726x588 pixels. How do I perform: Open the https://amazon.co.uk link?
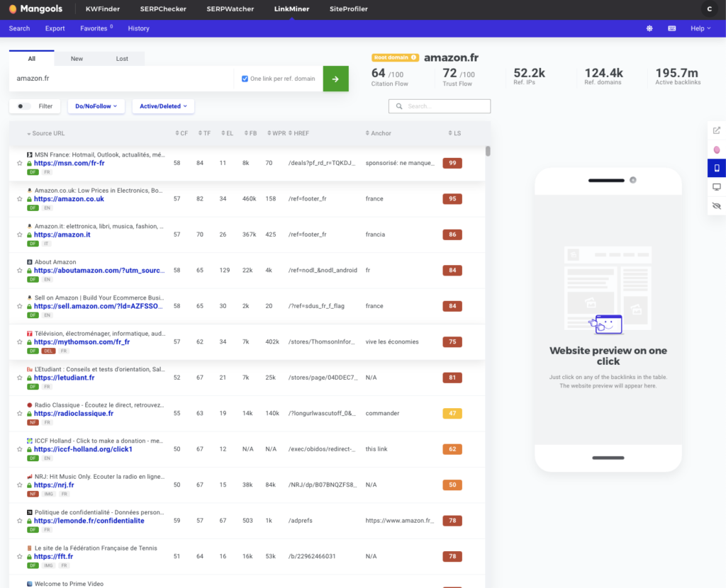pos(69,199)
